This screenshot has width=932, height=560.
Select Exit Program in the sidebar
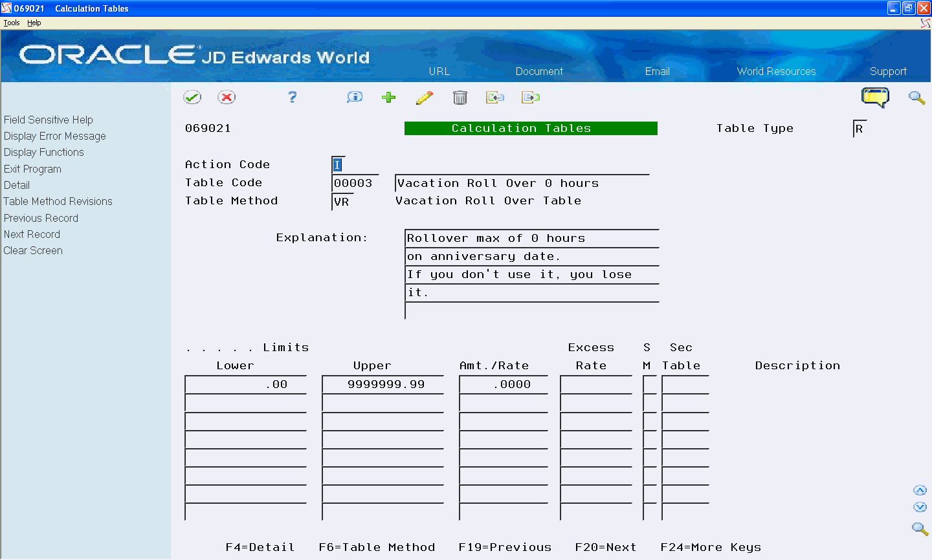32,169
